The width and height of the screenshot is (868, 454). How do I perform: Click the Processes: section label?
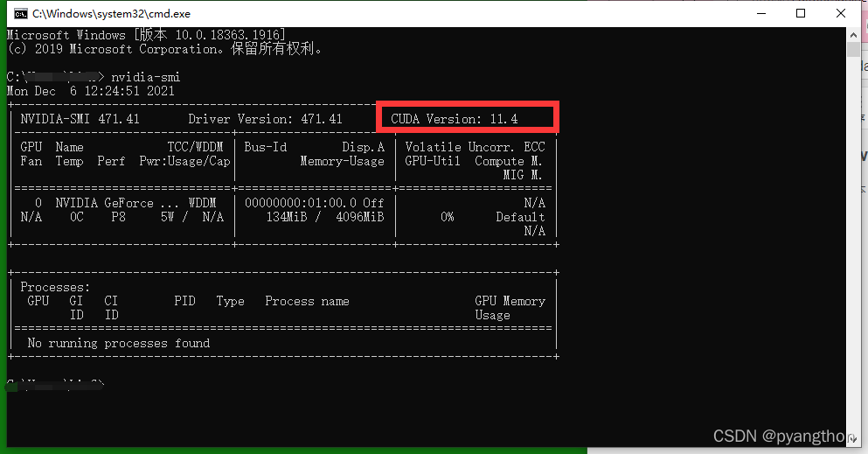coord(55,287)
